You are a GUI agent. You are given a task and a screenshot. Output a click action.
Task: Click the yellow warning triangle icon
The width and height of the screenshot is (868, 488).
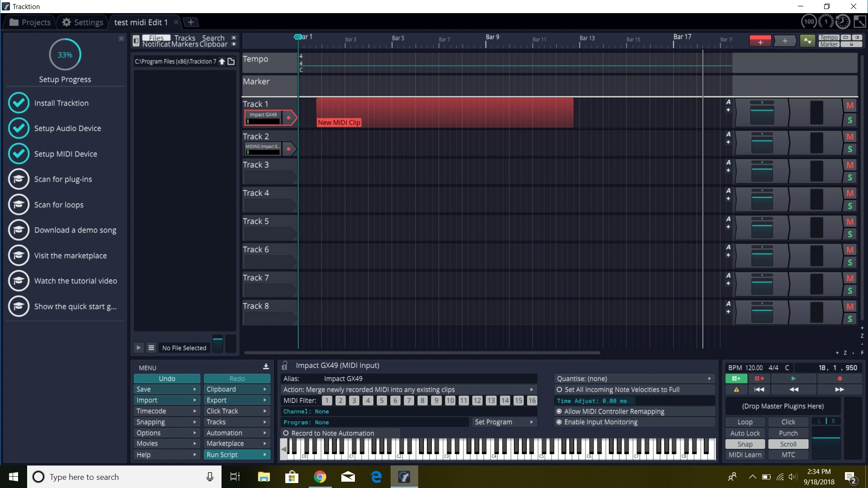(736, 389)
